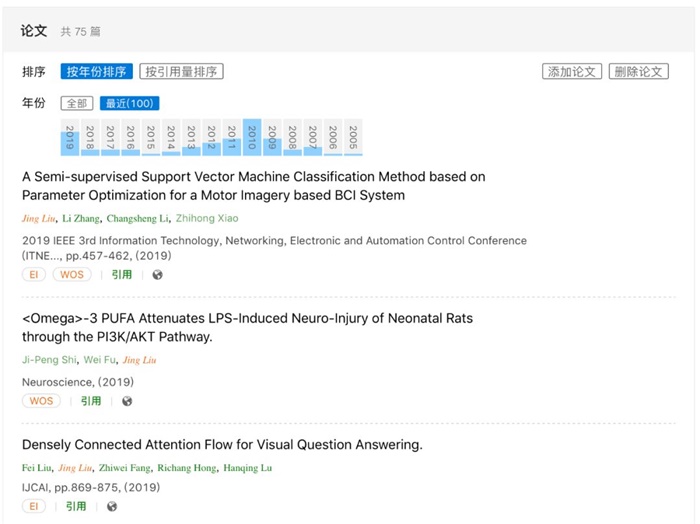Select the 2010 bar in year histogram
Screen dimensions: 700x524
click(252, 138)
